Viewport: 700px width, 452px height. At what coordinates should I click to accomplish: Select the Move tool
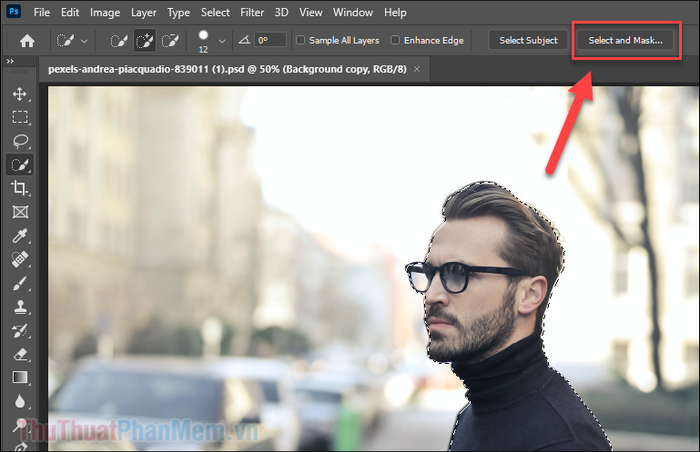click(x=20, y=94)
